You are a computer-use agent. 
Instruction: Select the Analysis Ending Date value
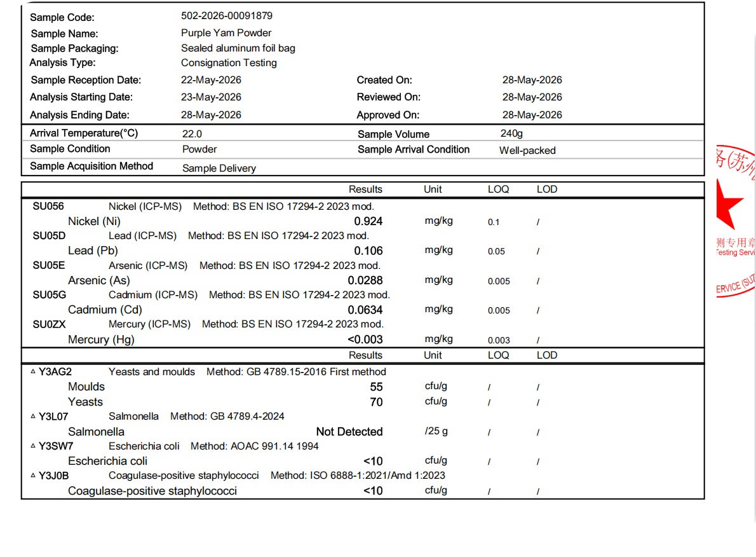[211, 115]
